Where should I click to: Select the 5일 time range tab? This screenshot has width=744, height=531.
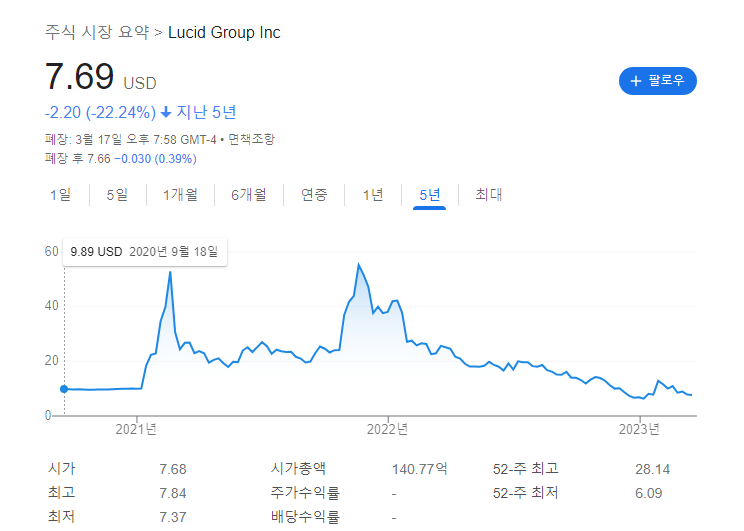(117, 195)
